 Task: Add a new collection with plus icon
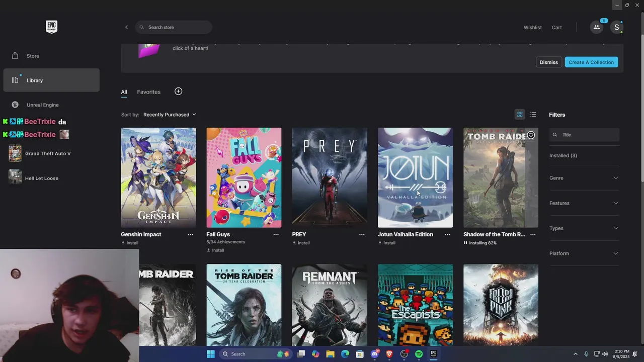(178, 91)
